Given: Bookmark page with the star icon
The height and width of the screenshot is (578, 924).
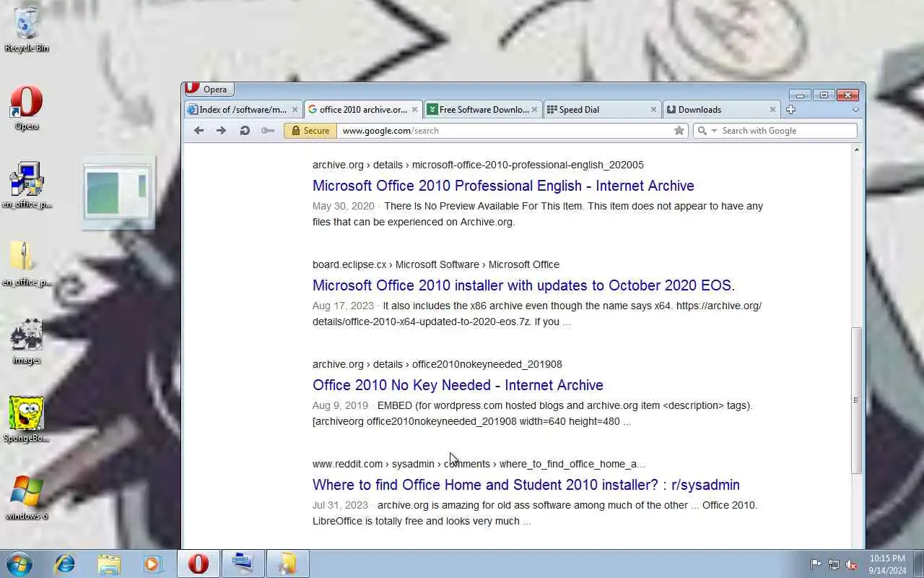Looking at the screenshot, I should pos(679,131).
